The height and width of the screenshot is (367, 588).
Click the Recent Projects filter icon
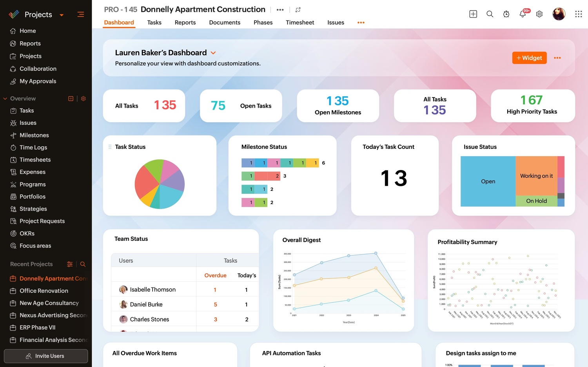(x=70, y=264)
